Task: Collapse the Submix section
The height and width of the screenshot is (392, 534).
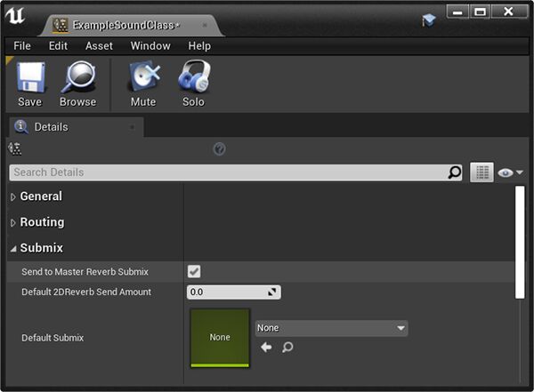Action: click(13, 249)
